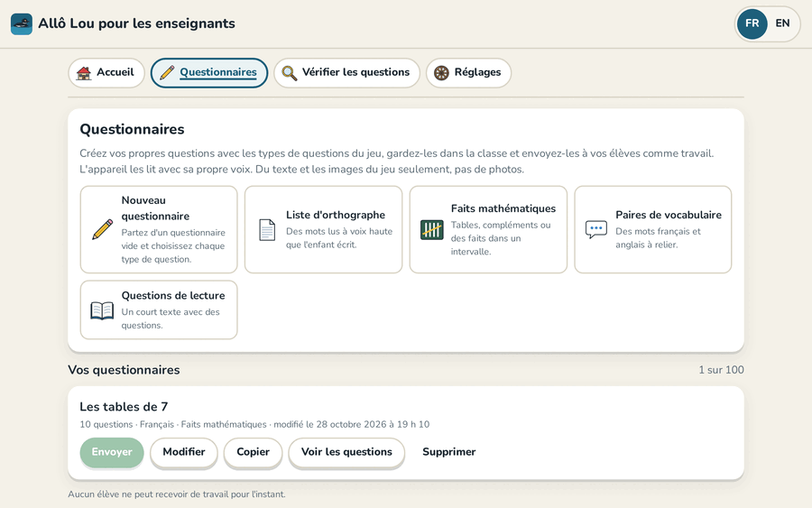Screen dimensions: 812x508
Task: Switch the language to EN
Action: pyautogui.click(x=782, y=23)
